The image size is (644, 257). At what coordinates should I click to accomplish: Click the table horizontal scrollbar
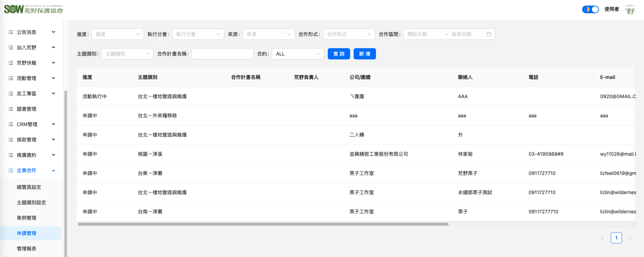tap(263, 224)
